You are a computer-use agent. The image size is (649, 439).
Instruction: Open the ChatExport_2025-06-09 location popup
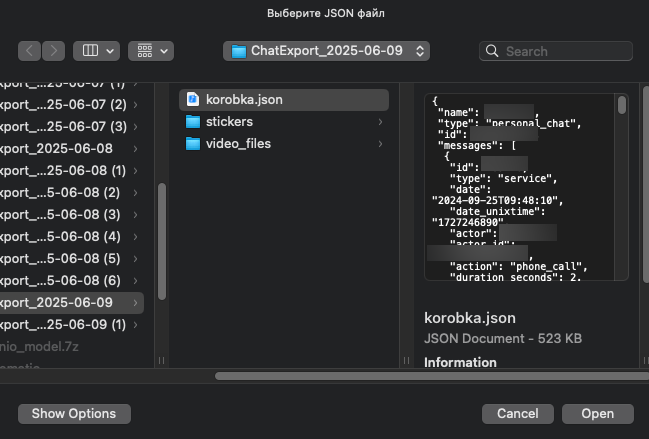(326, 51)
